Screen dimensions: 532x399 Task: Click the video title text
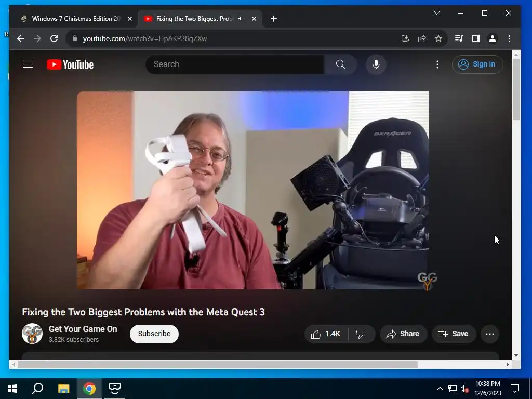[x=143, y=312]
